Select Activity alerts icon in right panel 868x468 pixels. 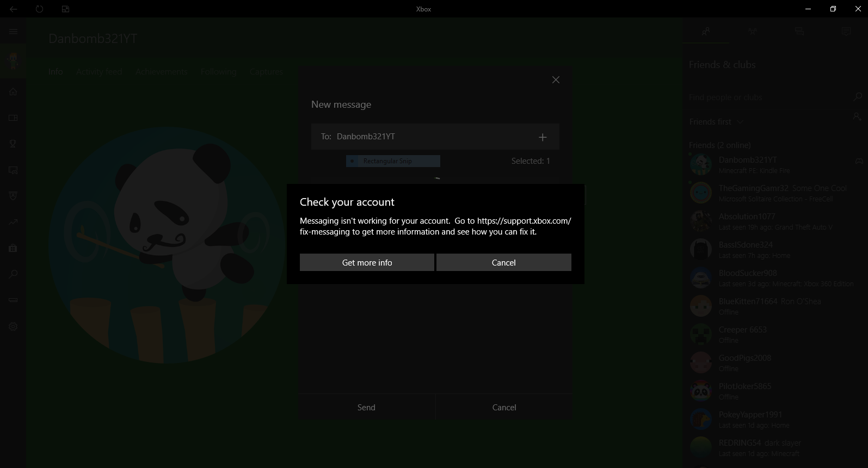click(846, 32)
